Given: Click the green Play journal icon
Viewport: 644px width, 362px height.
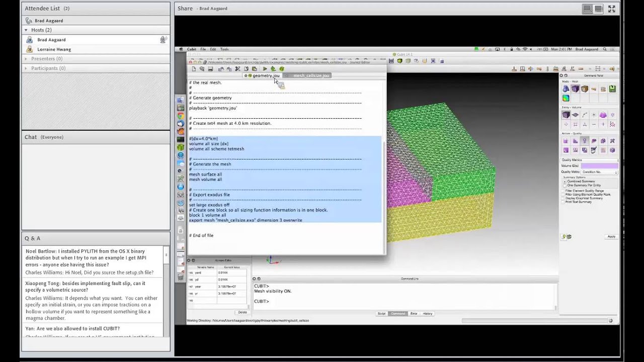Looking at the screenshot, I should [x=265, y=69].
